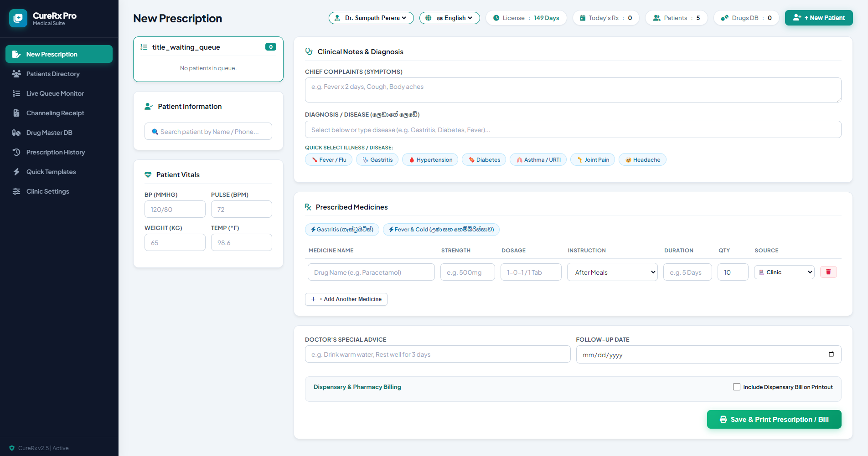Click the Drug Master DB pills icon
The image size is (868, 456).
tap(16, 133)
